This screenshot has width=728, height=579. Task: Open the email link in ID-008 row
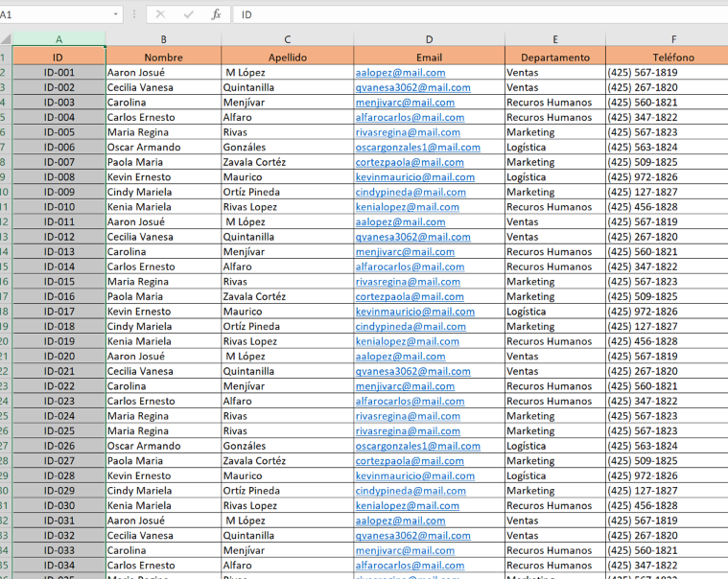click(415, 176)
